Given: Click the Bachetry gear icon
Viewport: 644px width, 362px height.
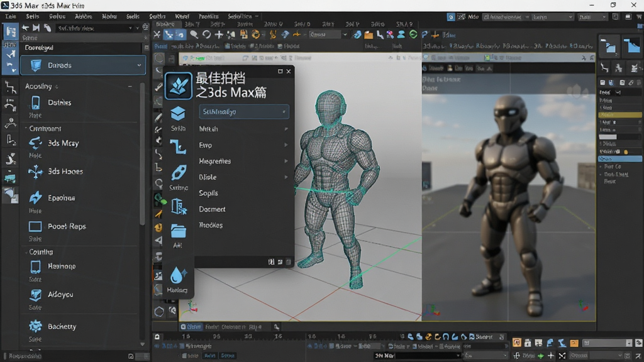Looking at the screenshot, I should [35, 326].
